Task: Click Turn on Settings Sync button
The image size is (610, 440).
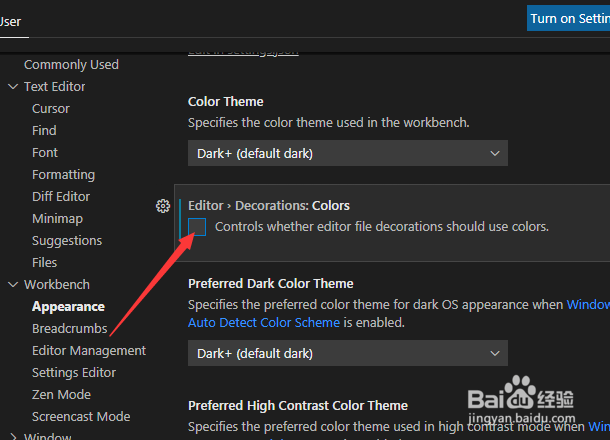Action: (568, 18)
